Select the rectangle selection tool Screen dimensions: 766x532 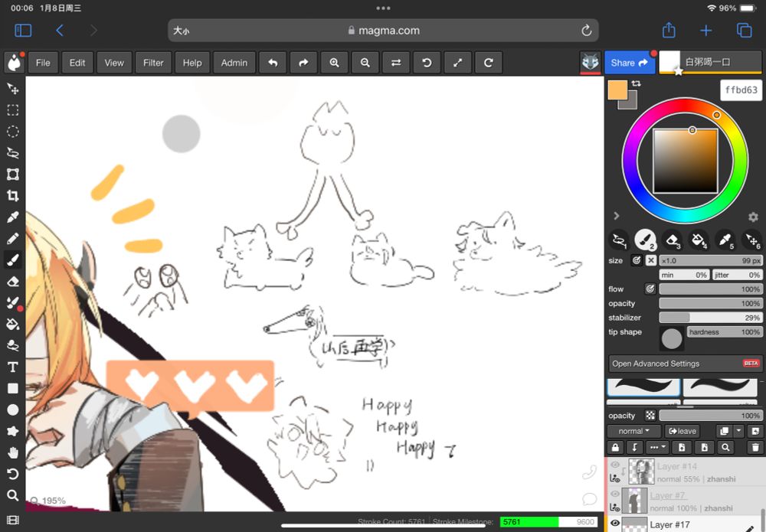pyautogui.click(x=12, y=110)
